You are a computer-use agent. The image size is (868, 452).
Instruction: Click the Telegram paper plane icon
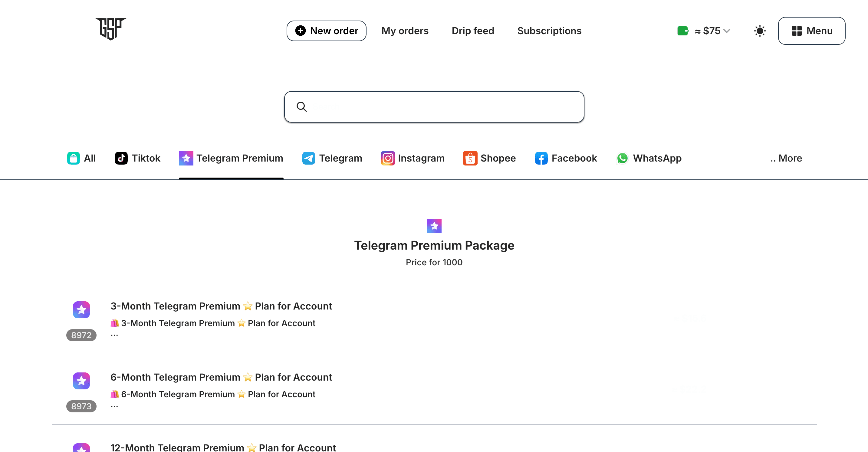click(308, 158)
